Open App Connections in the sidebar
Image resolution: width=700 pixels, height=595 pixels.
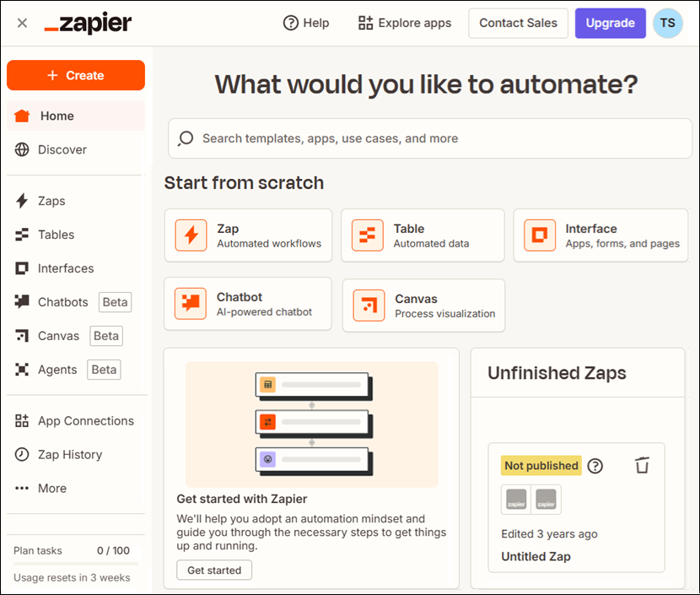coord(76,421)
